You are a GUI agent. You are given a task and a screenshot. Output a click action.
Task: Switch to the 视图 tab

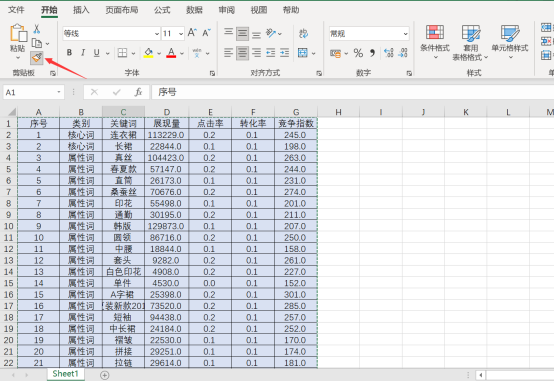coord(259,10)
